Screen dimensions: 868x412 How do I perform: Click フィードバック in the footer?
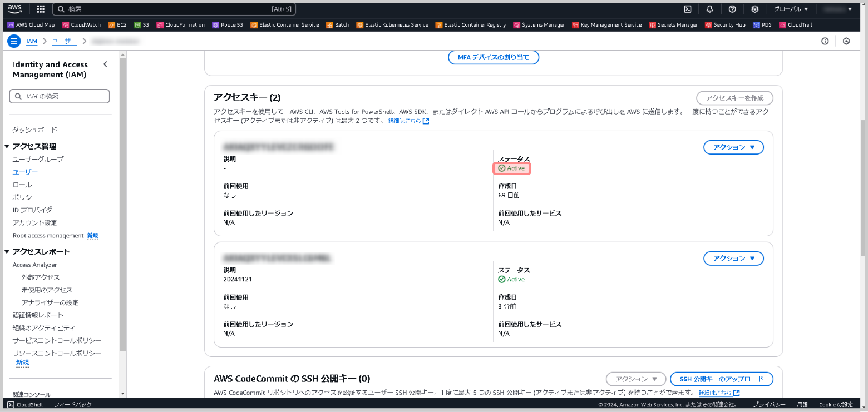73,405
